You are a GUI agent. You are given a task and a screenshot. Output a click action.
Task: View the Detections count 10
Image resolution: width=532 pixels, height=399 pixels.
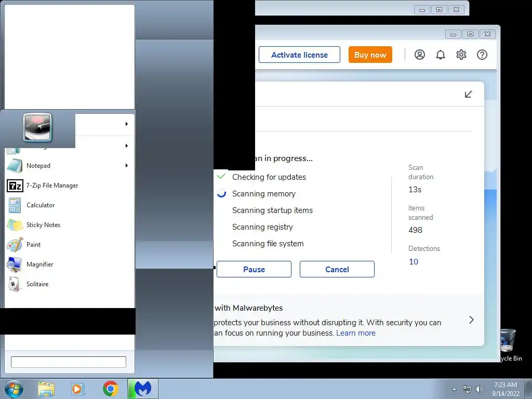[x=414, y=262]
